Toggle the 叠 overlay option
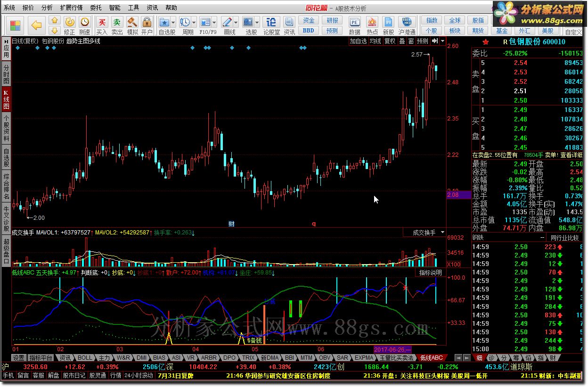This screenshot has height=387, width=588. pos(402,41)
